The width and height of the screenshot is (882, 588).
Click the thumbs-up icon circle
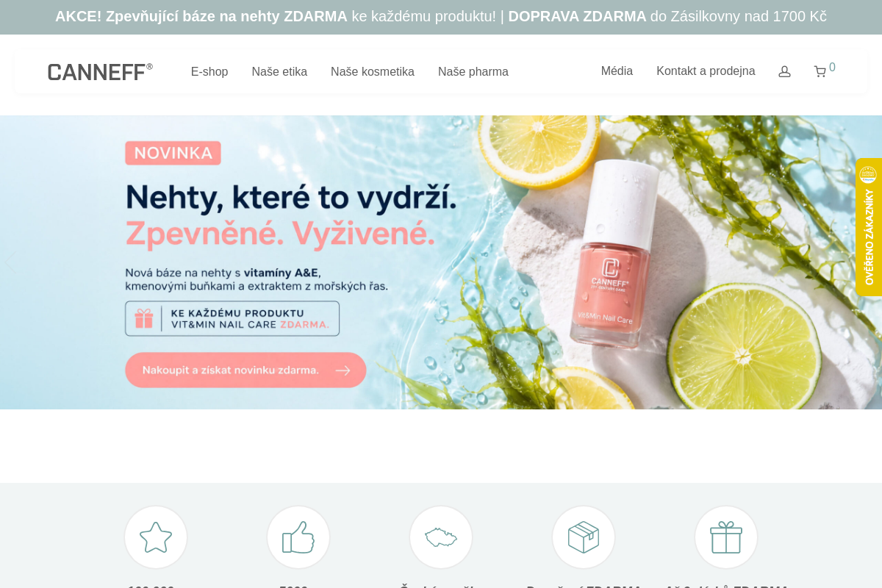298,537
